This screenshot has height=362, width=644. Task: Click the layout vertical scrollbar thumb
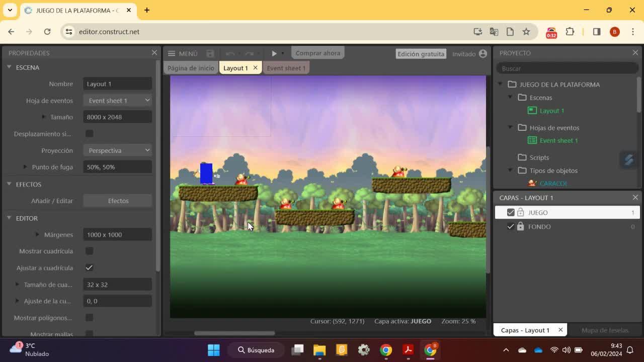pyautogui.click(x=488, y=209)
